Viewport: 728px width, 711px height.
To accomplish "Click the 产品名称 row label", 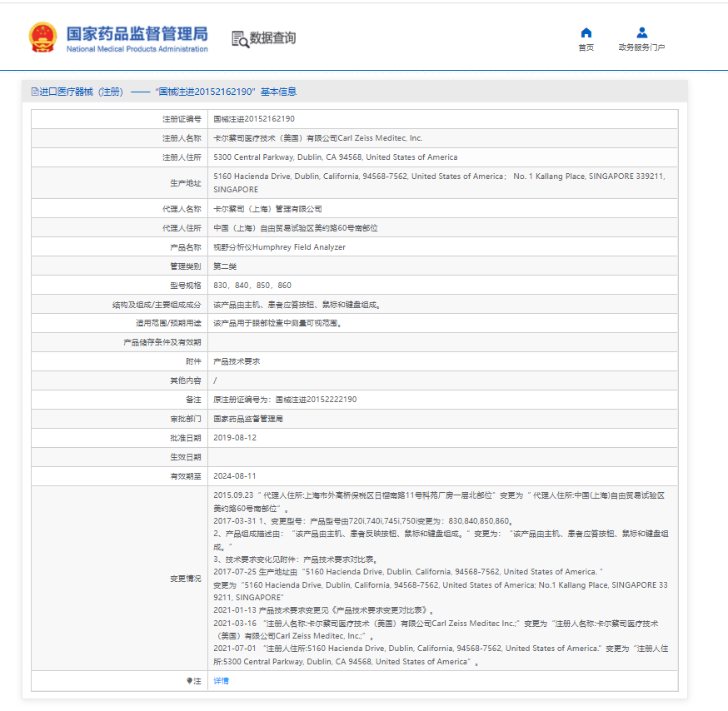I will (x=186, y=247).
